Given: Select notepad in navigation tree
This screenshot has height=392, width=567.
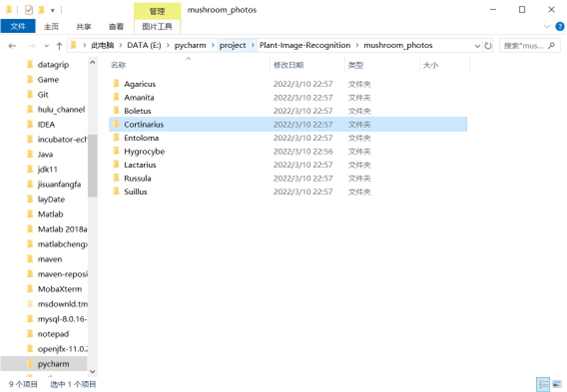Looking at the screenshot, I should click(53, 334).
